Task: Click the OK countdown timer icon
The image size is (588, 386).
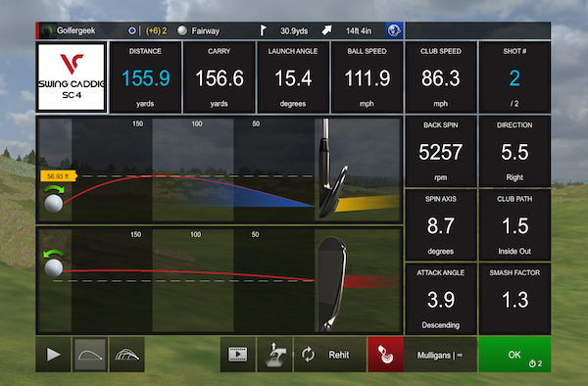Action: (x=532, y=363)
